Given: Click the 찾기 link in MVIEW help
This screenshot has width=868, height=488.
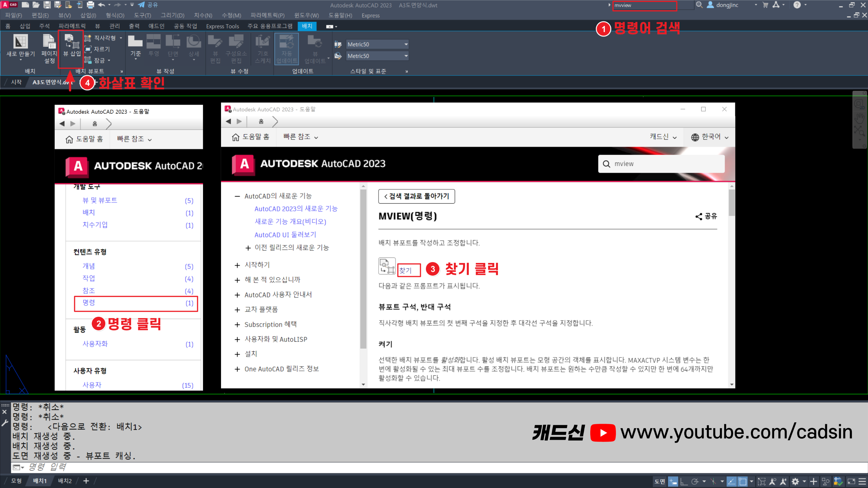Looking at the screenshot, I should tap(405, 270).
